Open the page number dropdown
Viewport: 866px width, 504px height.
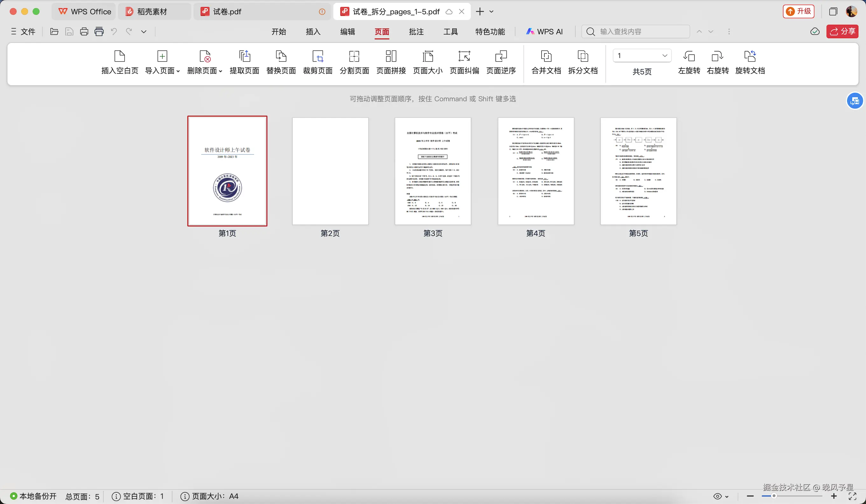click(x=665, y=56)
